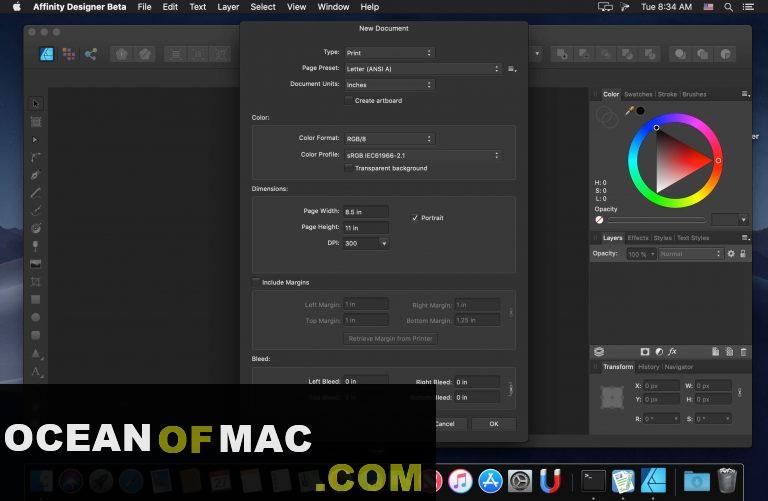
Task: Switch to the Effects tab
Action: [638, 238]
